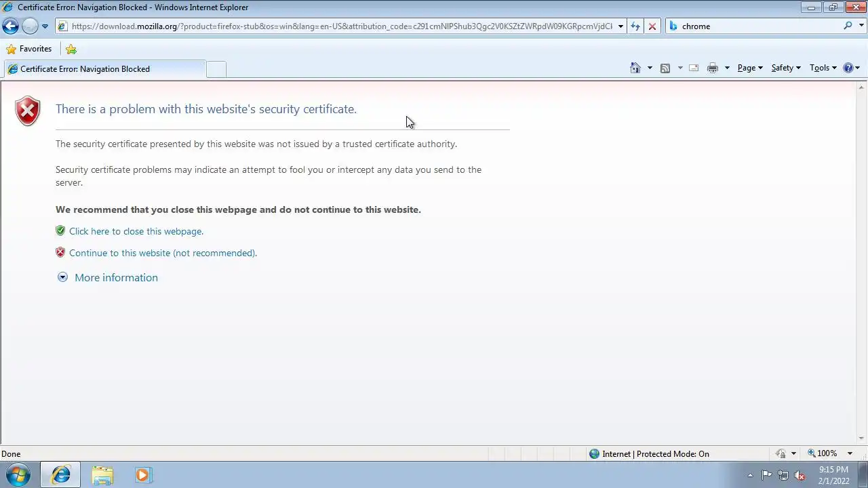Click the More information link text

click(x=116, y=277)
